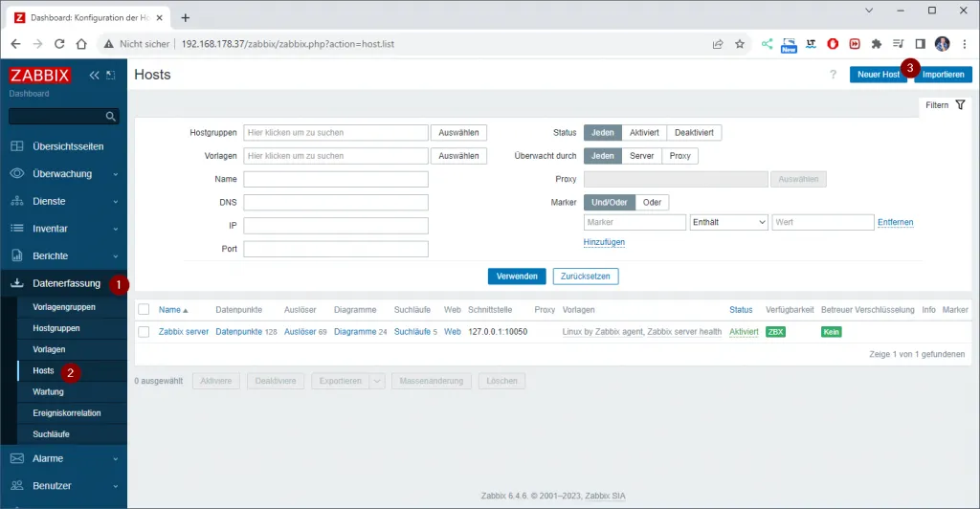Screen dimensions: 980x509
Task: Expand the Inventar sidebar section
Action: coord(63,229)
